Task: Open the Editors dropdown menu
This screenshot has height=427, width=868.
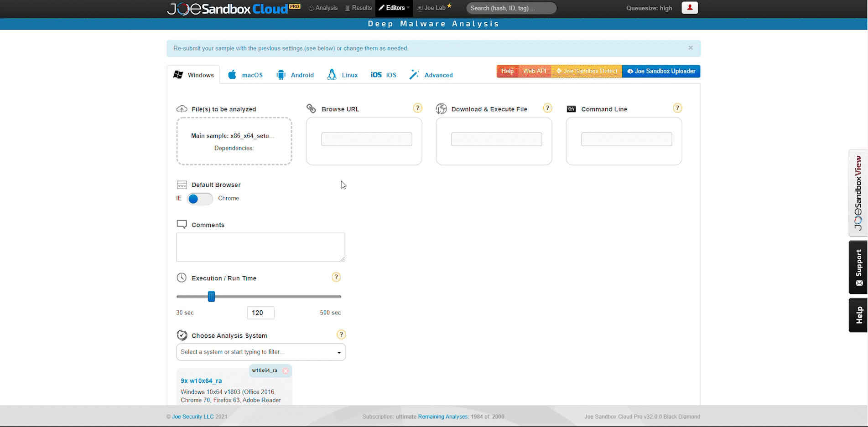Action: (395, 8)
